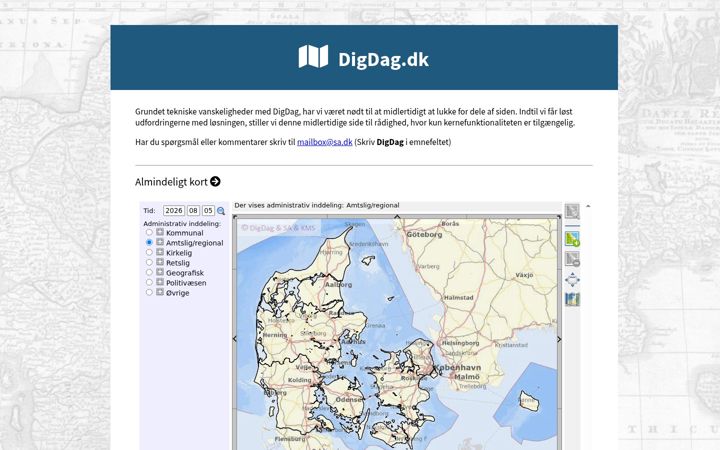
Task: Expand the Kirkelig tree node
Action: [160, 253]
